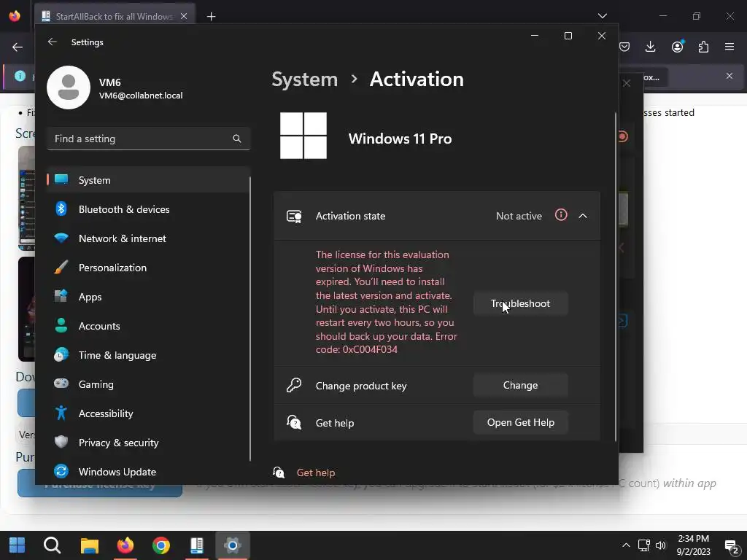Image resolution: width=747 pixels, height=560 pixels.
Task: Click the Windows Update sync icon
Action: tap(61, 471)
